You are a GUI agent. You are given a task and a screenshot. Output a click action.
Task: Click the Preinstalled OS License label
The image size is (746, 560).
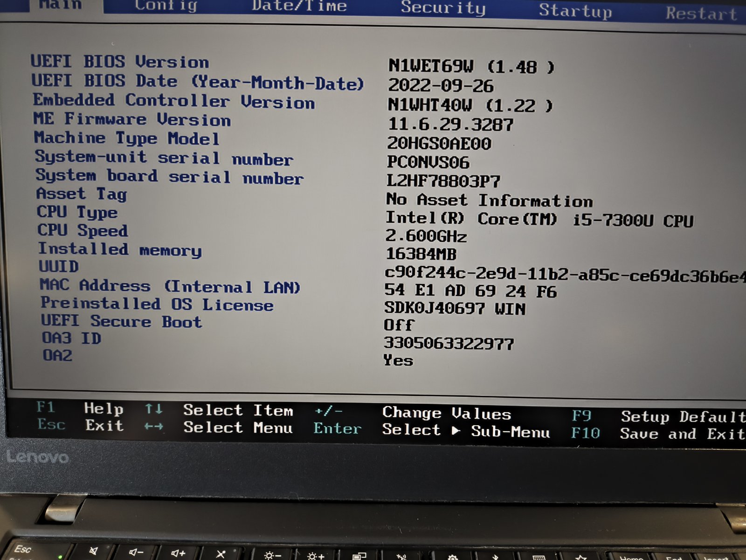click(x=157, y=304)
